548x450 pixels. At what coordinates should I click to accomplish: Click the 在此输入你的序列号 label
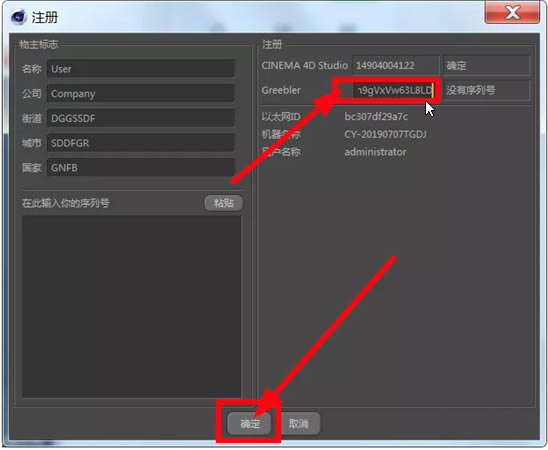(x=66, y=203)
